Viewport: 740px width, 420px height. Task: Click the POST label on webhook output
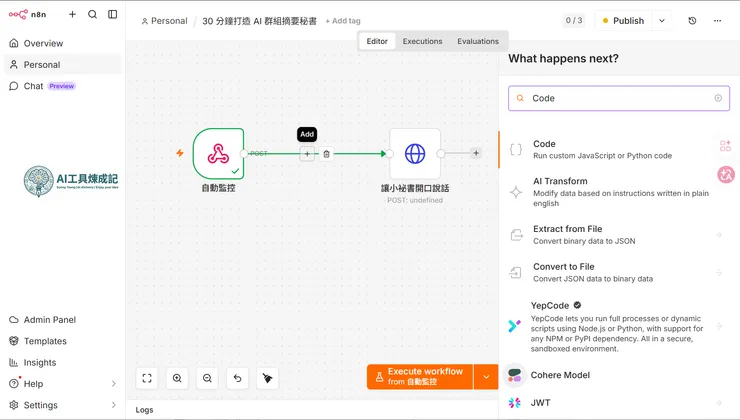point(259,153)
